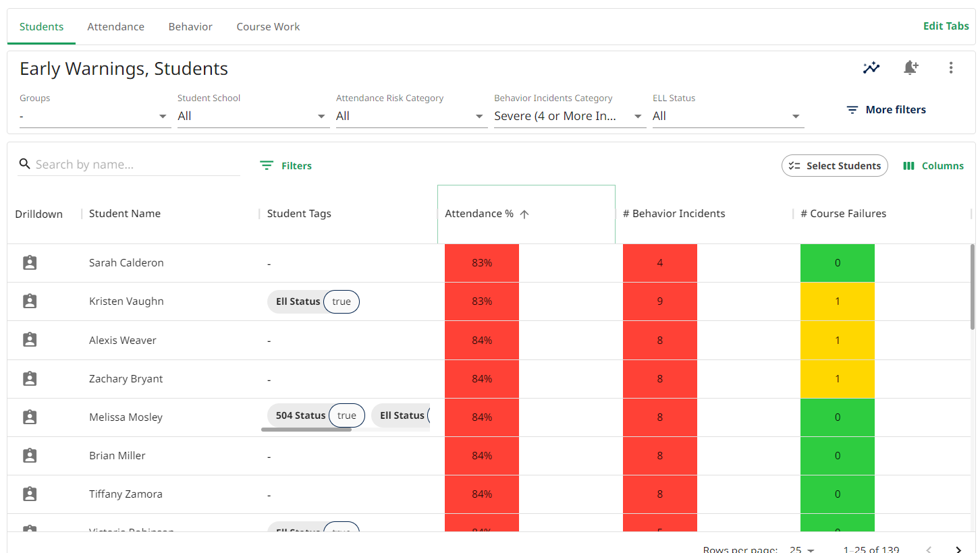Click the add notification bell icon

point(910,67)
